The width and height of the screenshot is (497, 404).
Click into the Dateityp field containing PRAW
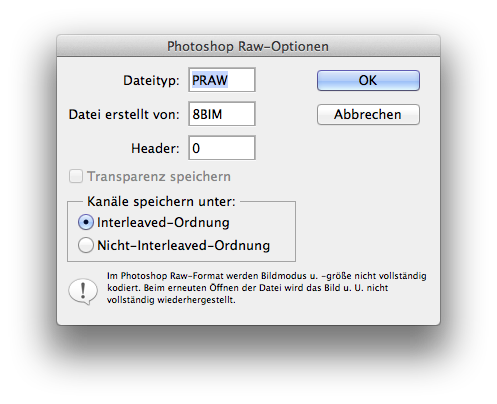click(x=222, y=80)
